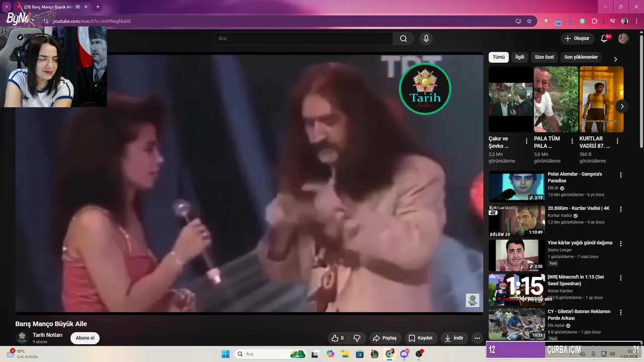
Task: Open Minecraft in 1:15 Set Seed Speedrun video
Action: coord(576,280)
